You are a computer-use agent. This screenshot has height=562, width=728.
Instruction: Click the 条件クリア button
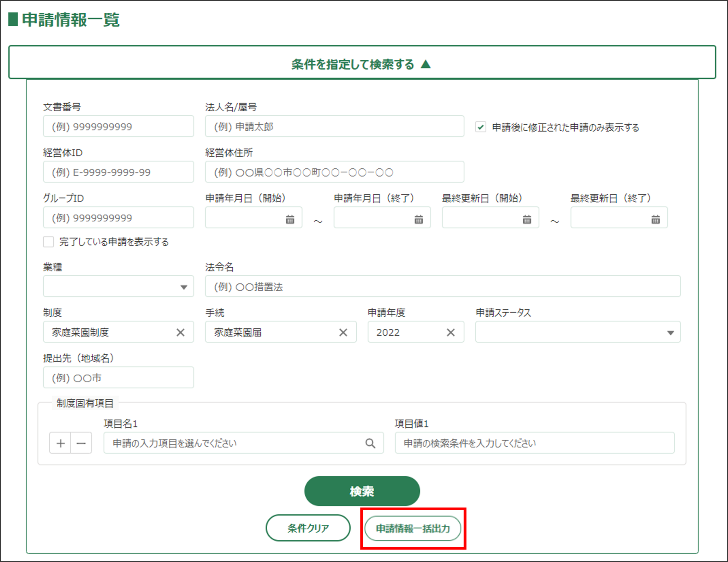tap(308, 528)
